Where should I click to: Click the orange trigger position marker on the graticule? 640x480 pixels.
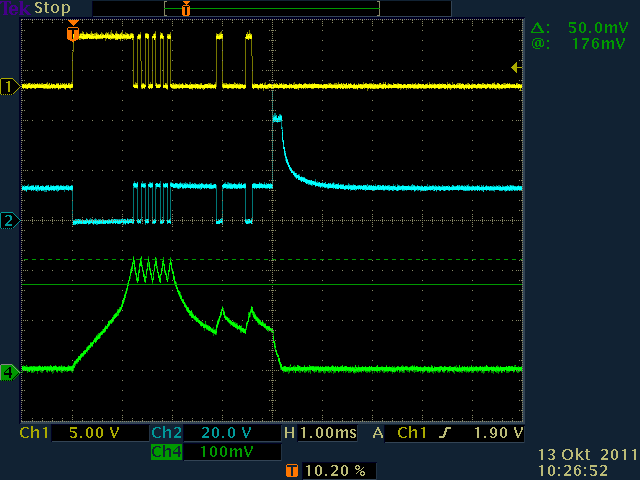click(x=72, y=33)
